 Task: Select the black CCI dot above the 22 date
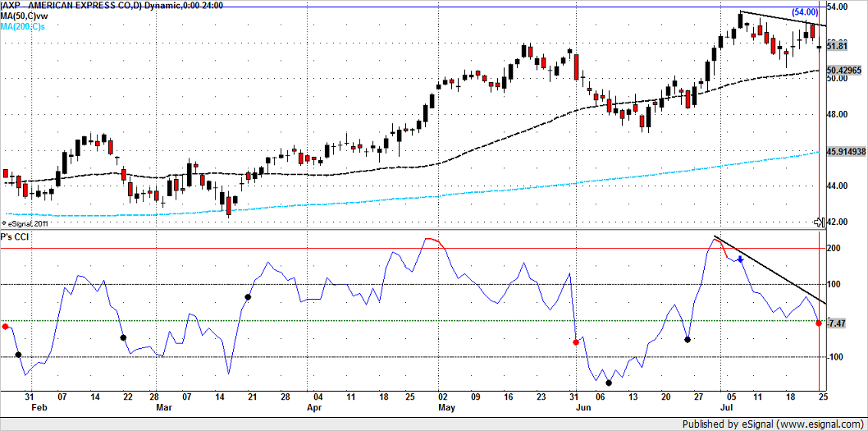point(123,337)
